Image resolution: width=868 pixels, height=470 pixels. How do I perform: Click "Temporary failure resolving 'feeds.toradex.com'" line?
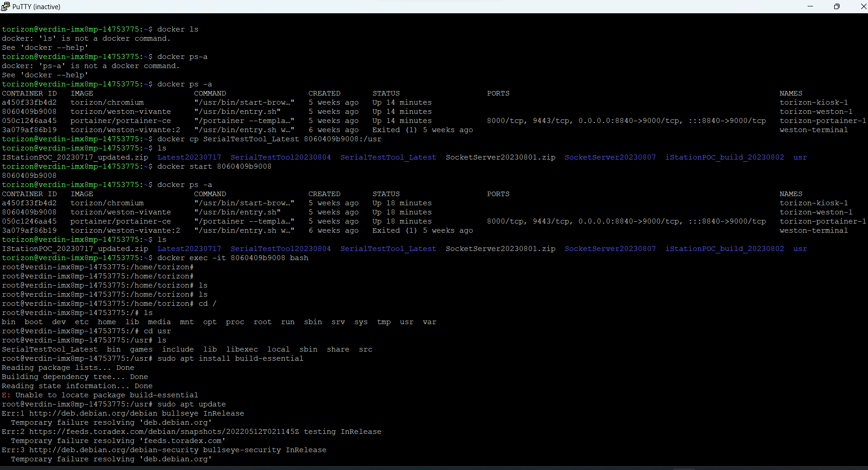click(x=119, y=441)
